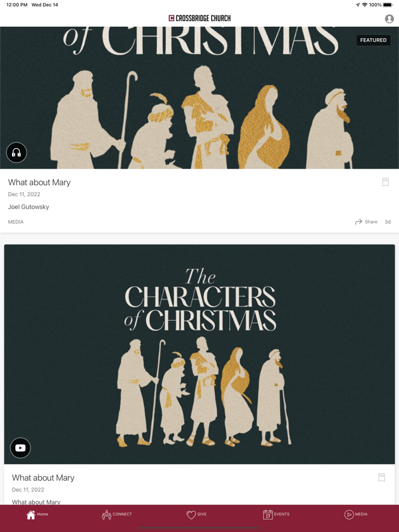Tap the battery indicator in status bar
The image size is (399, 532).
388,5
